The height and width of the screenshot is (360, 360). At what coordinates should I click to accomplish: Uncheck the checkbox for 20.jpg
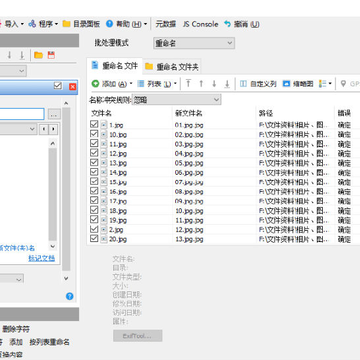click(x=94, y=239)
